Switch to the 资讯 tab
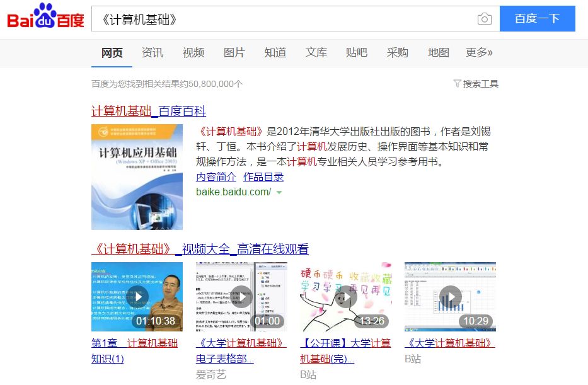The image size is (588, 385). pyautogui.click(x=153, y=52)
